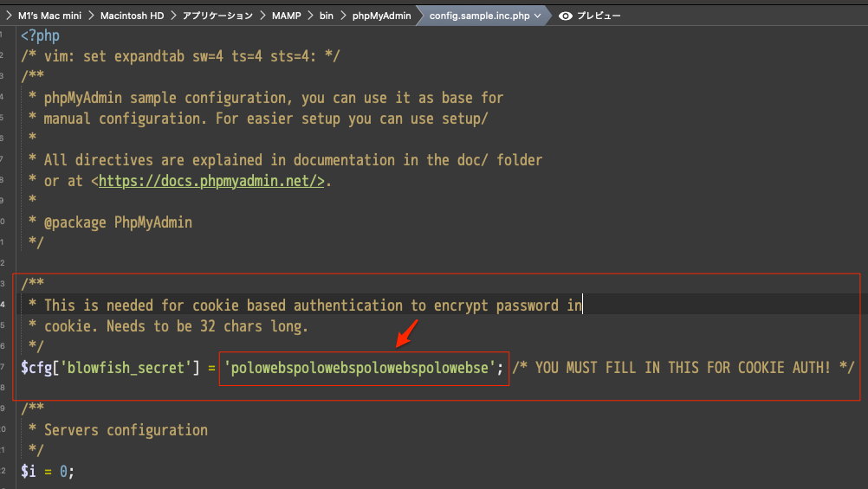868x489 pixels.
Task: Select config.sample.inc.php file tab
Action: (x=478, y=16)
